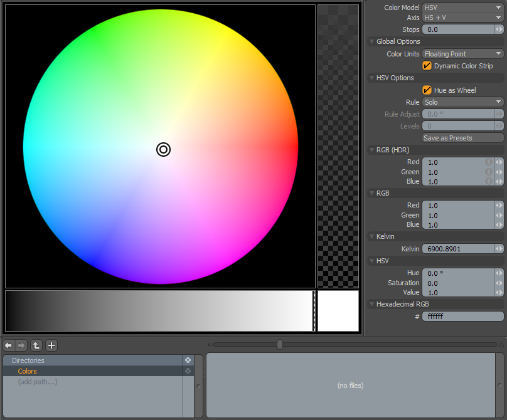The width and height of the screenshot is (507, 420).
Task: Collapse the RGB (HDR) section header
Action: [x=372, y=150]
